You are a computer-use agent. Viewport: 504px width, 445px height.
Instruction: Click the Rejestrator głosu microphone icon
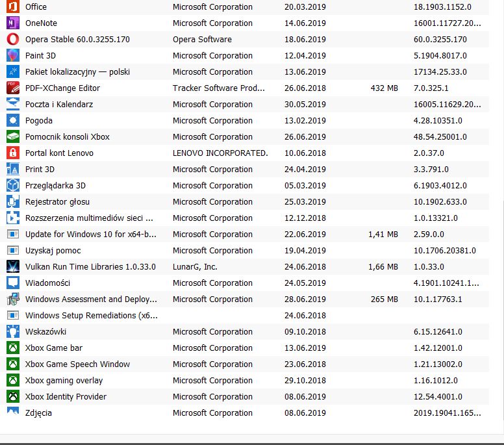(x=13, y=201)
